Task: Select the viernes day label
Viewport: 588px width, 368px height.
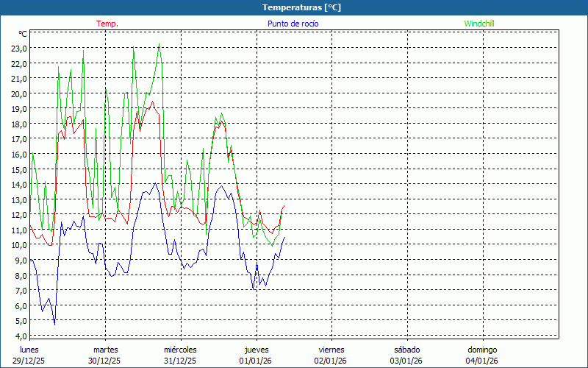Action: pos(331,350)
